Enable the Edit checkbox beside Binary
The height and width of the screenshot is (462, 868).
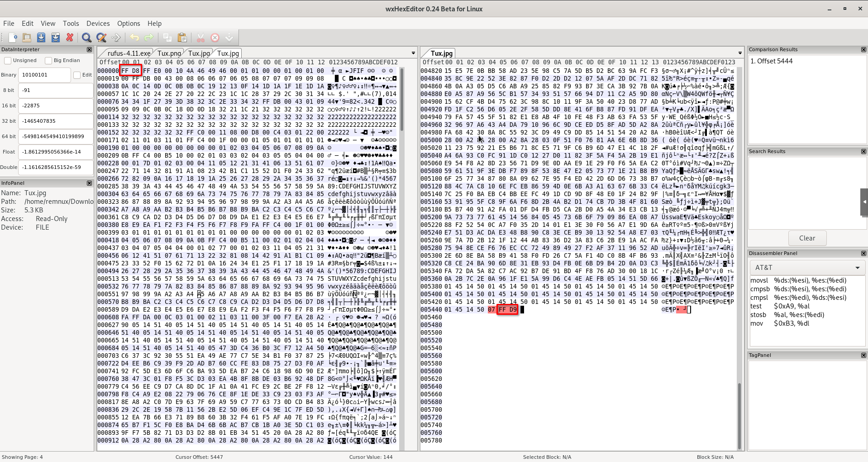coord(77,75)
